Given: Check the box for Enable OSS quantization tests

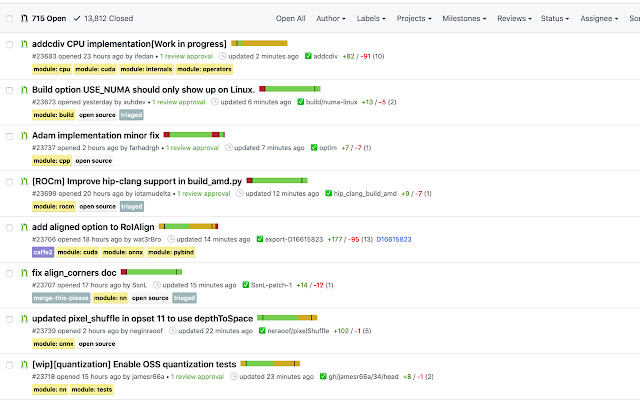Looking at the screenshot, I should point(9,364).
